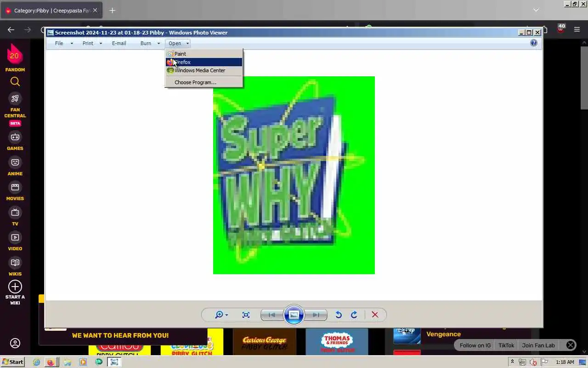This screenshot has height=368, width=588.
Task: Open Games section in Fandom sidebar
Action: 15,141
